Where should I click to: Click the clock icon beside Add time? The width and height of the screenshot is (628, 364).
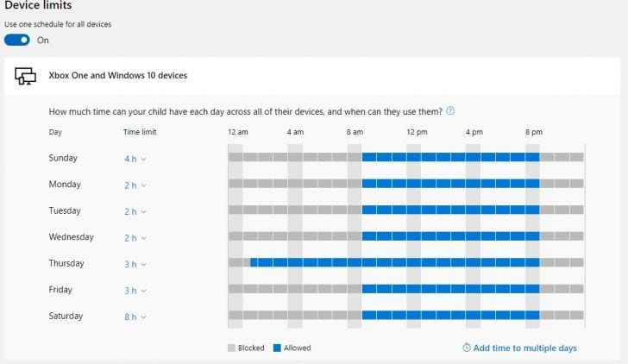click(467, 348)
